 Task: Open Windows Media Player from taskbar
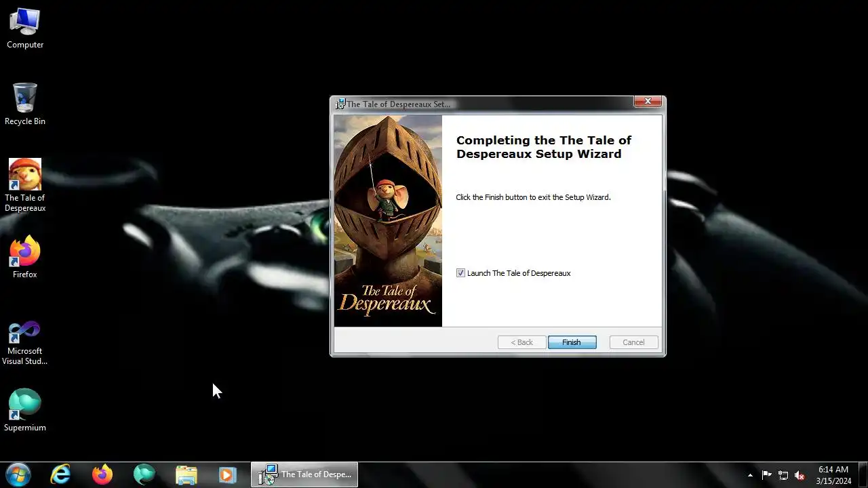(227, 474)
